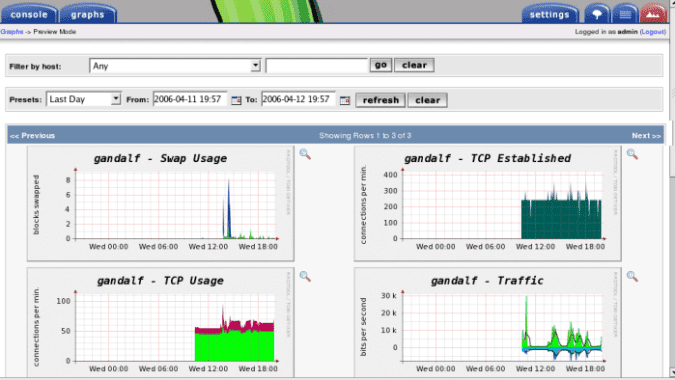This screenshot has width=675, height=380.
Task: Open the gandalf Swap Usage graph
Action: [x=161, y=203]
